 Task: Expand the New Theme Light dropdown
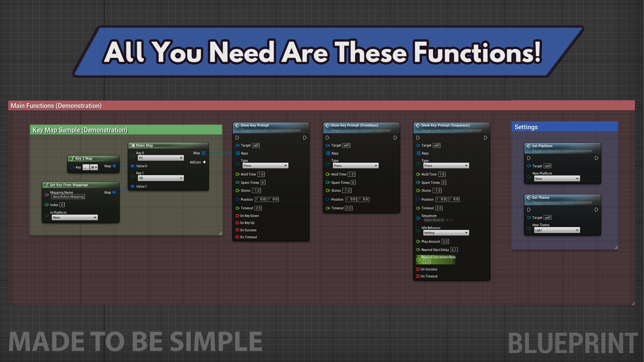[557, 230]
